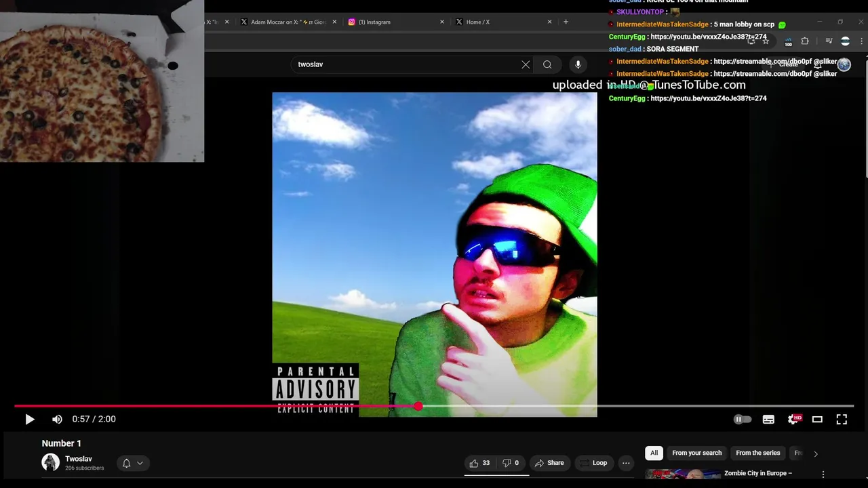The height and width of the screenshot is (488, 868).
Task: Bookmark this page with the star icon
Action: coord(766,41)
